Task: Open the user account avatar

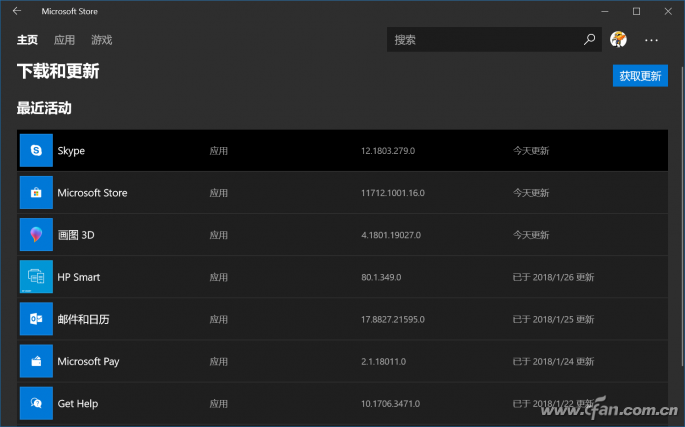Action: (618, 40)
